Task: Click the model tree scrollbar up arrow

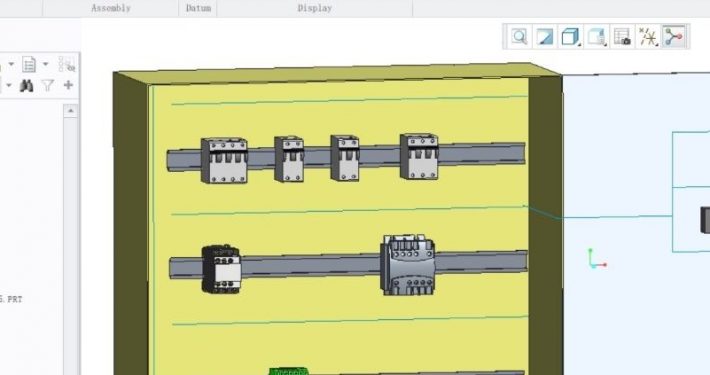Action: [x=71, y=111]
